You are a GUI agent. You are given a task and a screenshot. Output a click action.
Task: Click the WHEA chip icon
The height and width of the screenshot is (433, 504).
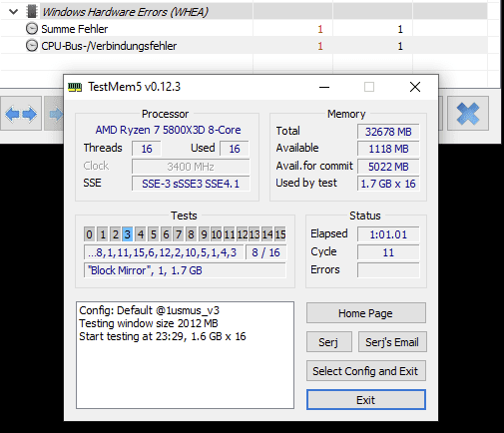(32, 12)
